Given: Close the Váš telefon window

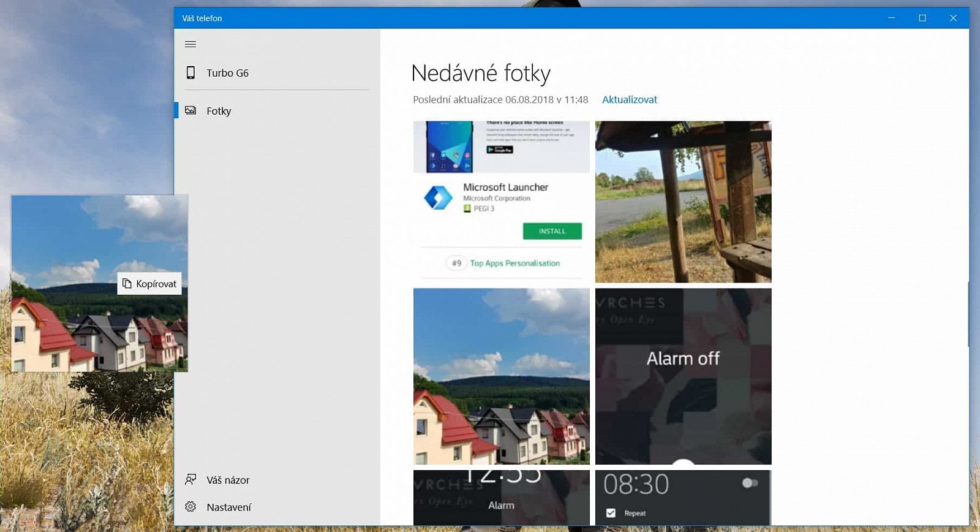Looking at the screenshot, I should coord(953,18).
